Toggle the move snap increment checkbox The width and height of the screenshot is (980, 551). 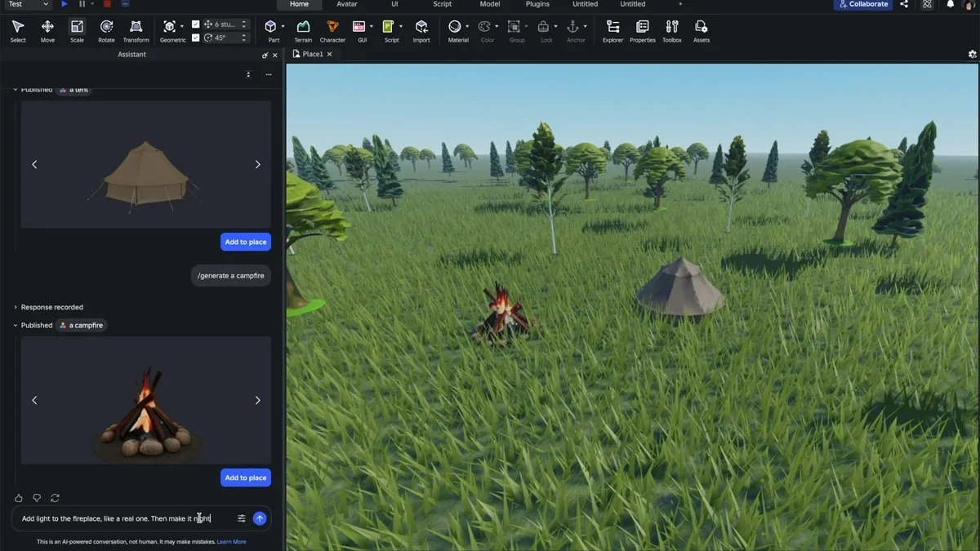[x=196, y=24]
